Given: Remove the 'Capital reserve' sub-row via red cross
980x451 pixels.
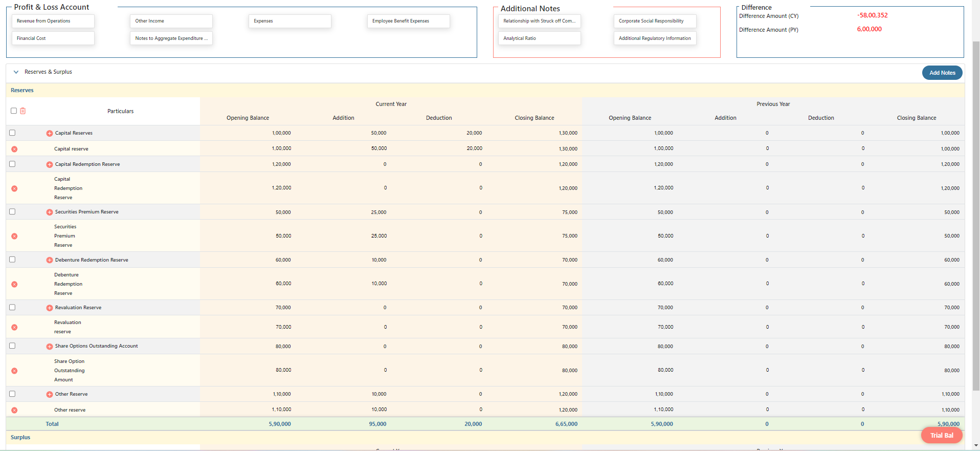Looking at the screenshot, I should point(14,149).
